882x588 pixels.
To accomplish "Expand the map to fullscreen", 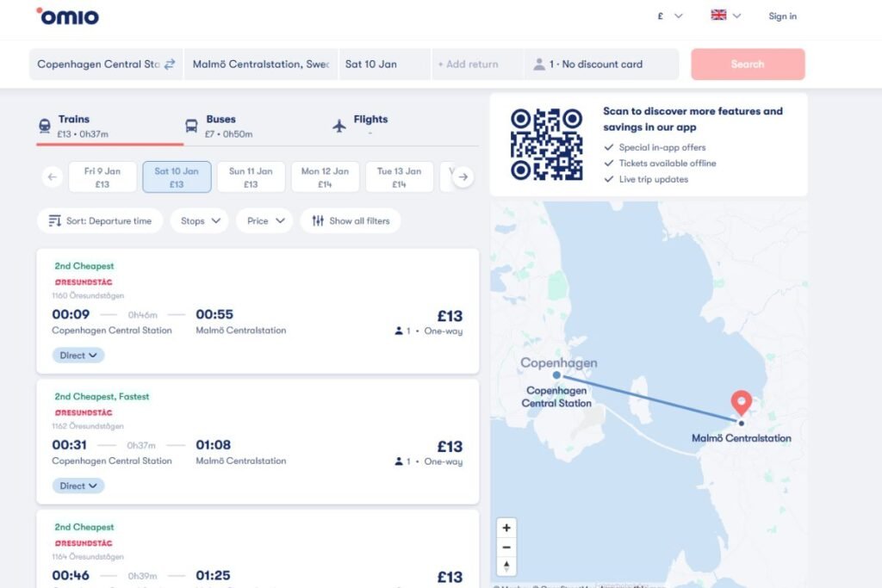I will [506, 566].
